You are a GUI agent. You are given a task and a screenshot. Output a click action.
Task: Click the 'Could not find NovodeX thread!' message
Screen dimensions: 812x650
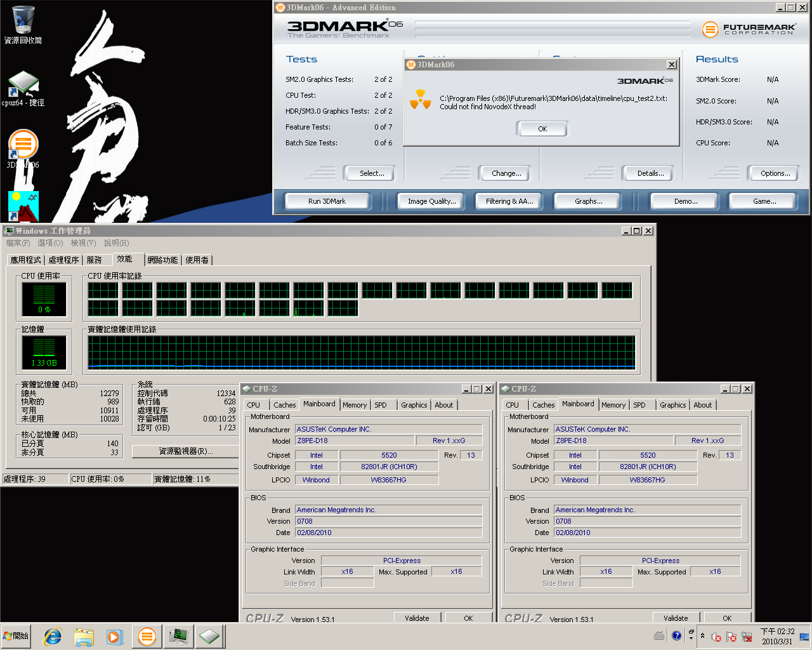click(x=488, y=107)
